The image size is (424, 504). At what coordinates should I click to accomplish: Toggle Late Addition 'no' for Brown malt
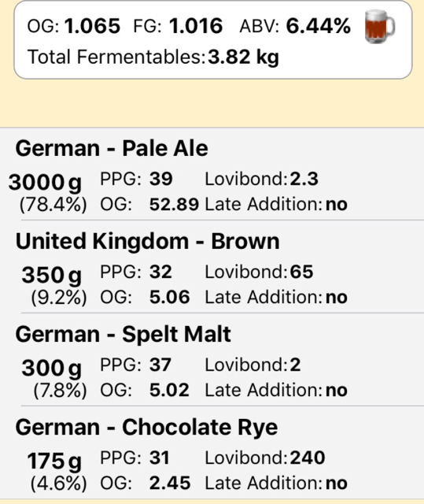tap(337, 298)
